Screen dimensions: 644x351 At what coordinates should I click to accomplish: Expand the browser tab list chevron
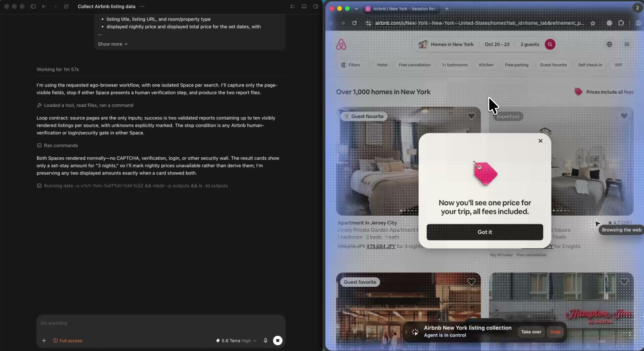[356, 9]
